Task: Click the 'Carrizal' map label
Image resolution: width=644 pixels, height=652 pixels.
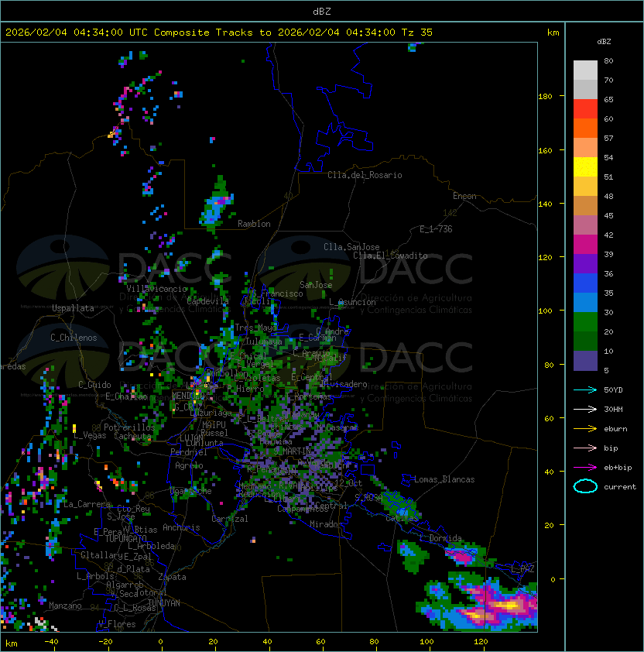Action: pyautogui.click(x=230, y=519)
